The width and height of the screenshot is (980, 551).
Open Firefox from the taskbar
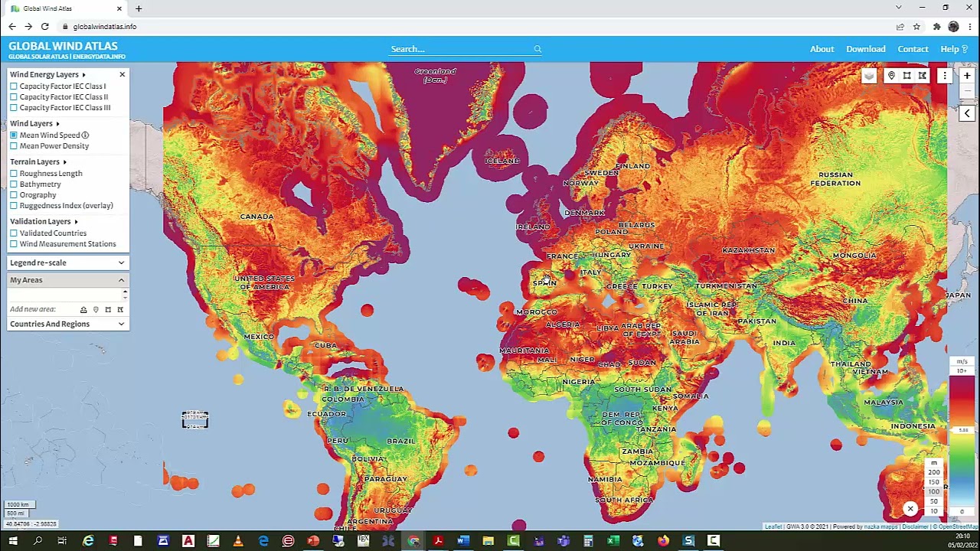[663, 541]
